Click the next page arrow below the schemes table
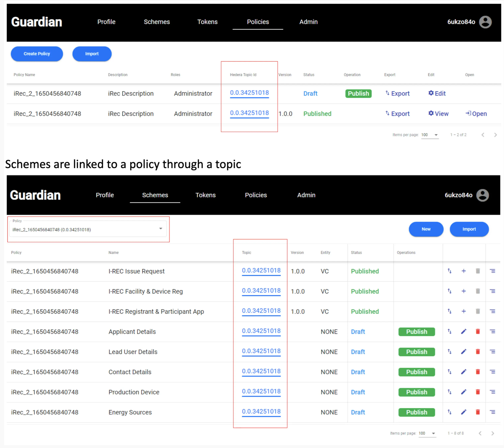Viewport: 504px width, 448px height. pyautogui.click(x=492, y=433)
